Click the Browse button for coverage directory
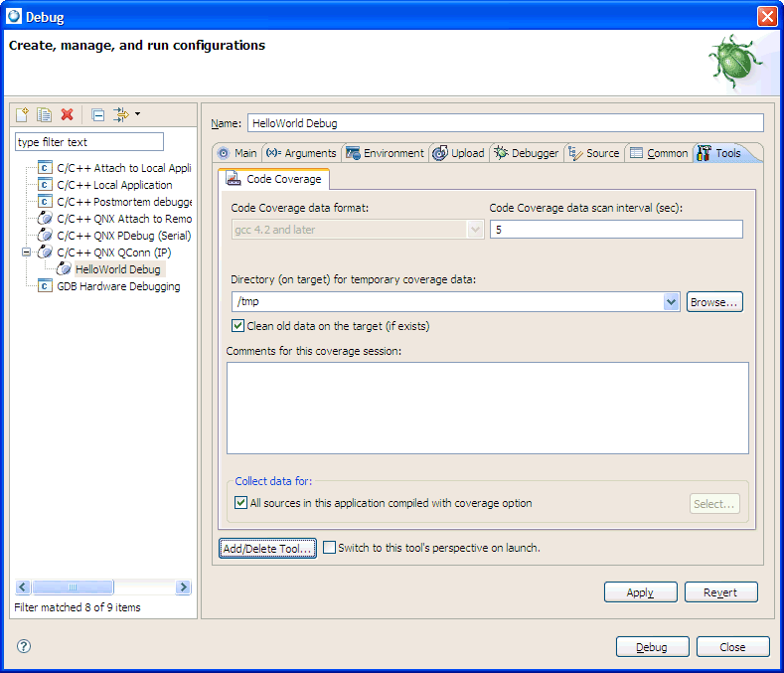784x673 pixels. [x=714, y=302]
